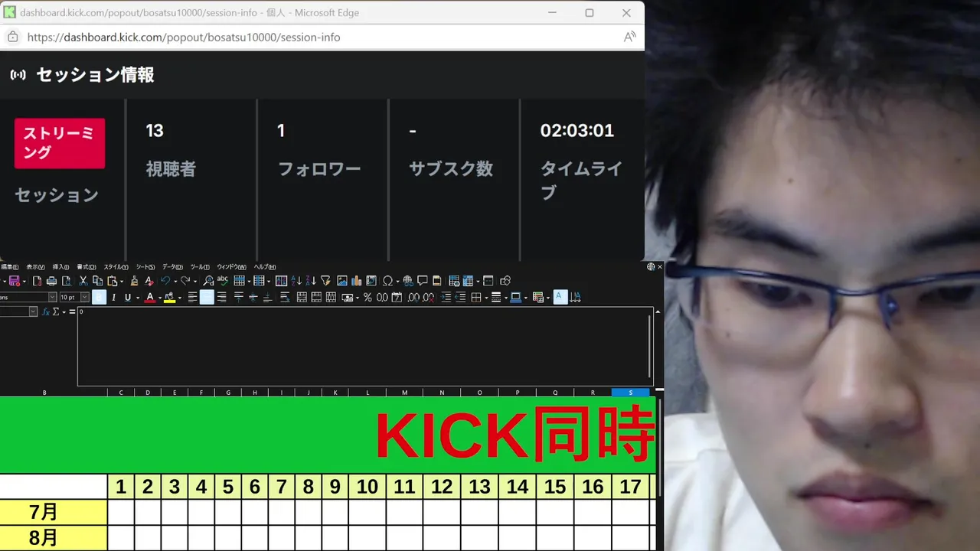Click Edge site information lock
Image resolution: width=980 pixels, height=551 pixels.
(12, 37)
